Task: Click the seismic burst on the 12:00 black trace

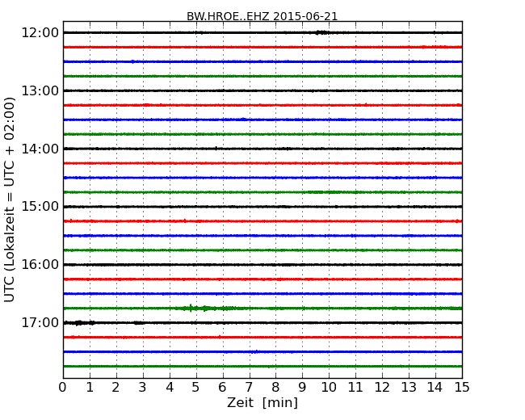Action: pyautogui.click(x=322, y=32)
